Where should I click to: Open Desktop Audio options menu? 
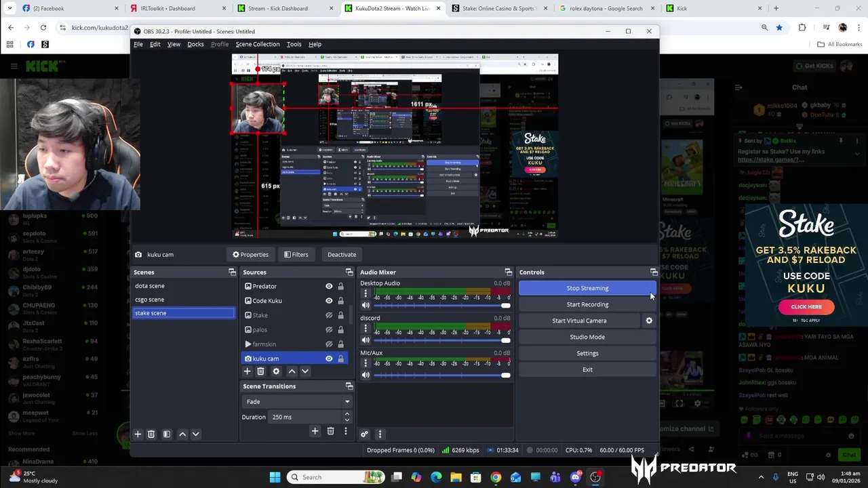click(x=366, y=293)
